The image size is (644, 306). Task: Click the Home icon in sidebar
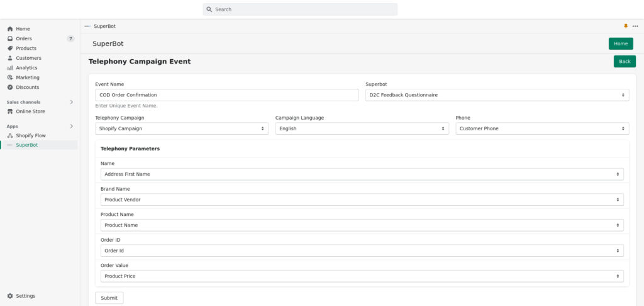tap(10, 29)
